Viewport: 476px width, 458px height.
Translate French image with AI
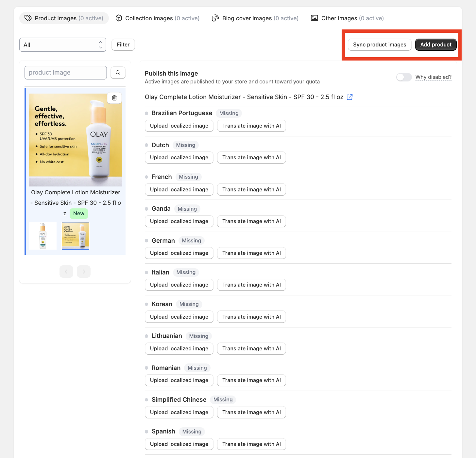[251, 190]
